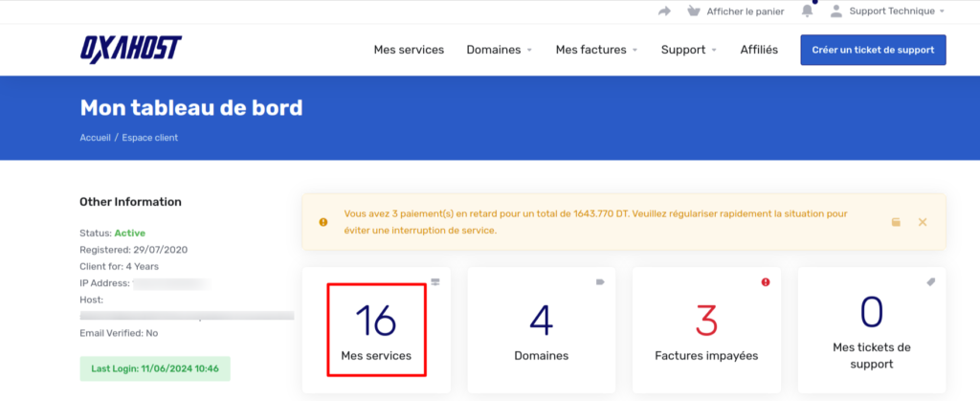Click the share arrow icon in top bar
The height and width of the screenshot is (401, 980).
pyautogui.click(x=665, y=11)
